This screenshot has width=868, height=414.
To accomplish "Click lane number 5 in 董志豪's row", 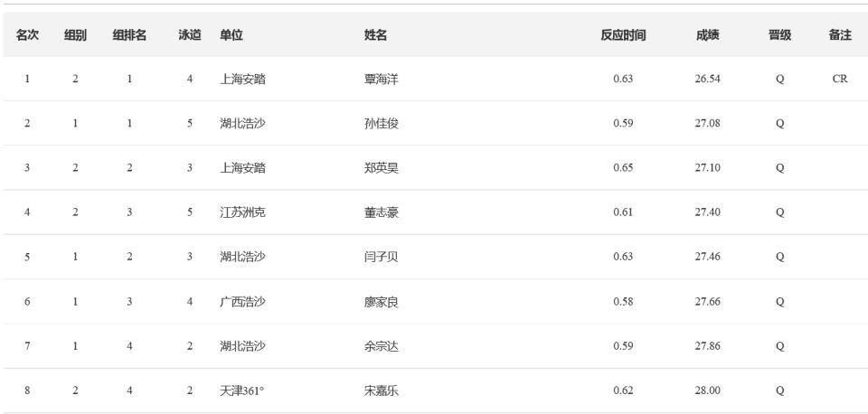I will pos(190,212).
